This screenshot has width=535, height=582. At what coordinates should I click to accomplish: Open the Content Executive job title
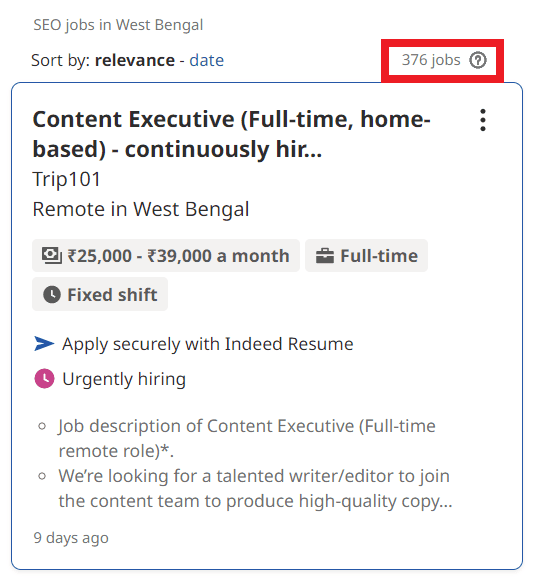pos(231,134)
